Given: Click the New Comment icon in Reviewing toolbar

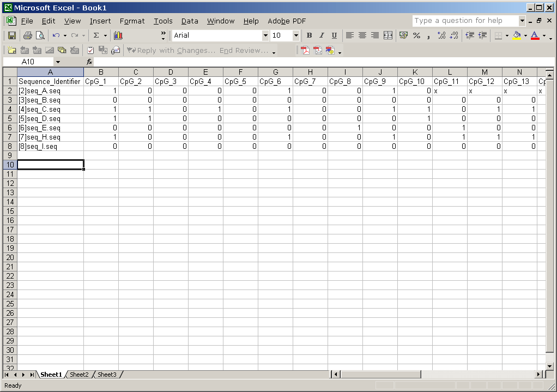Looking at the screenshot, I should [12, 50].
